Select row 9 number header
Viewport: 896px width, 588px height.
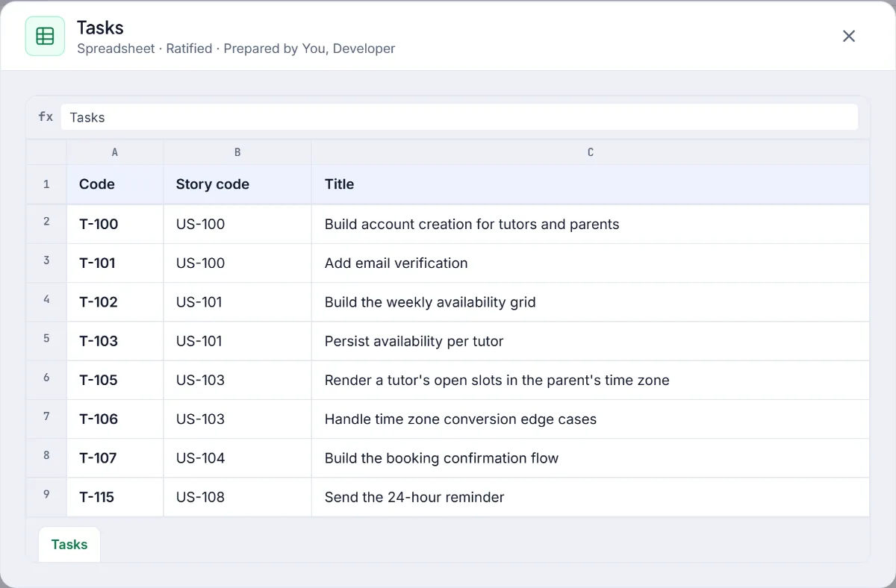[x=46, y=497]
